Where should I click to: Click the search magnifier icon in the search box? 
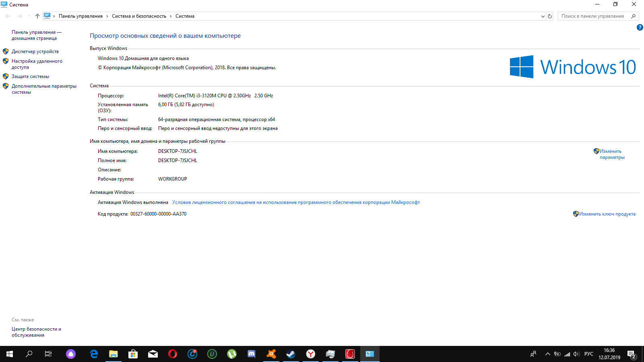(633, 16)
